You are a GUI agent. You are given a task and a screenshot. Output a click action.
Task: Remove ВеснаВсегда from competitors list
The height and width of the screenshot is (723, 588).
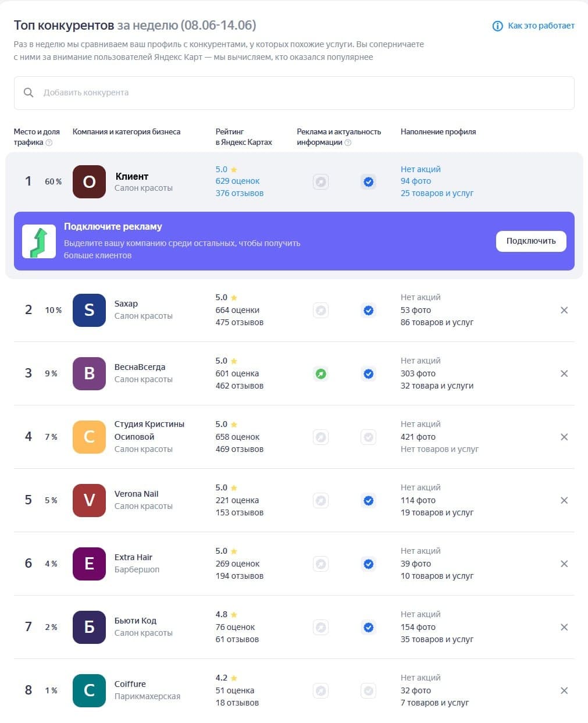tap(564, 373)
